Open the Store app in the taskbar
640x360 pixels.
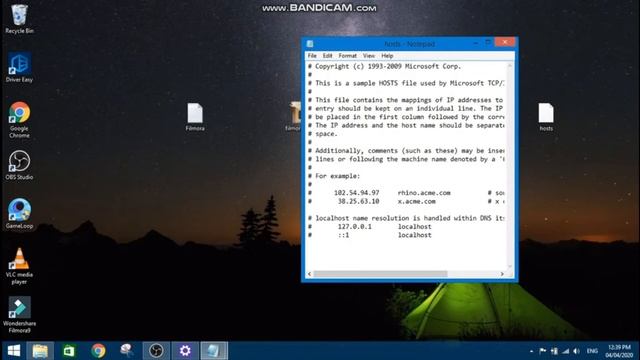point(69,351)
